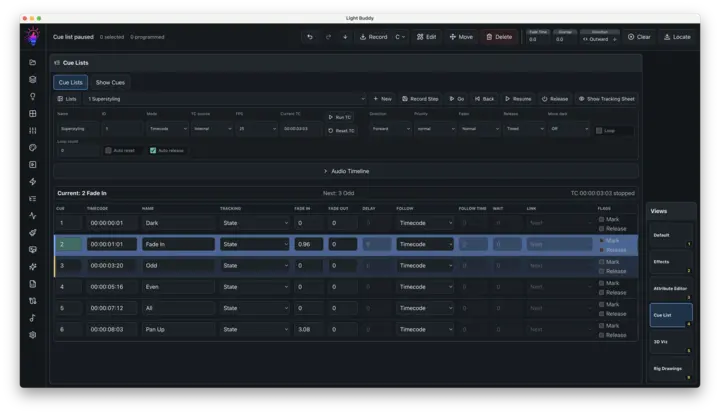Switch to the Cue Lists tab

[70, 83]
